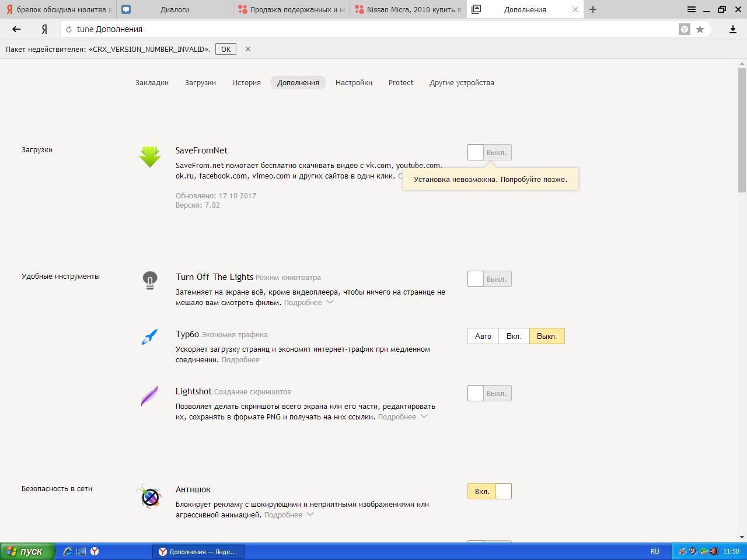The image size is (747, 560).
Task: Open a new tab with the plus button
Action: point(593,9)
